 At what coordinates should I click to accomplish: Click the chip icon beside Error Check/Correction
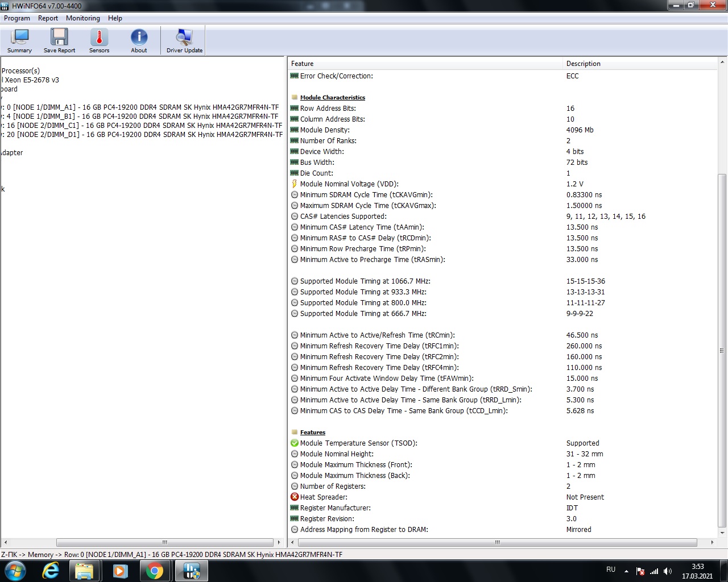[295, 76]
